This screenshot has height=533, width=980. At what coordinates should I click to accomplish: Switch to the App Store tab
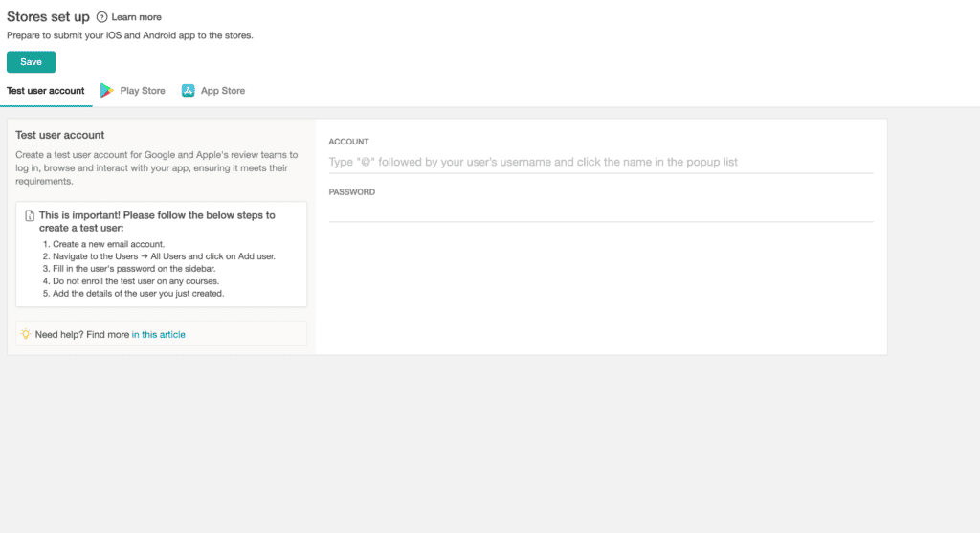click(x=222, y=91)
